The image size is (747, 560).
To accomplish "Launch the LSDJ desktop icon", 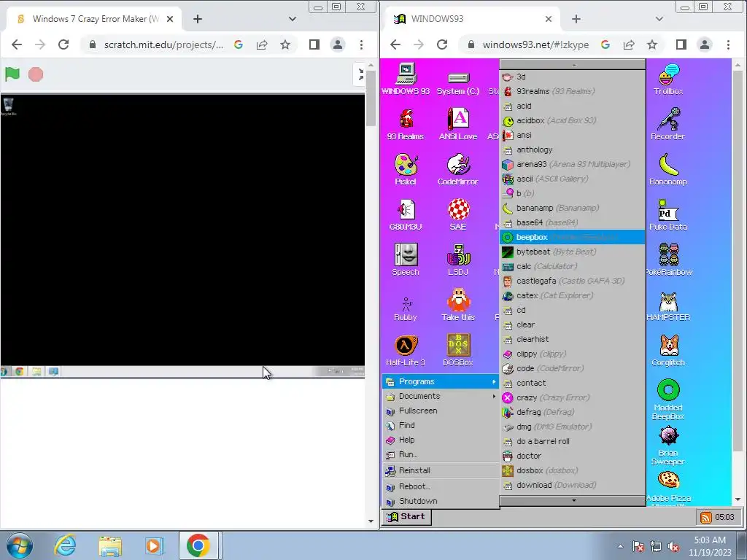I will (x=458, y=260).
